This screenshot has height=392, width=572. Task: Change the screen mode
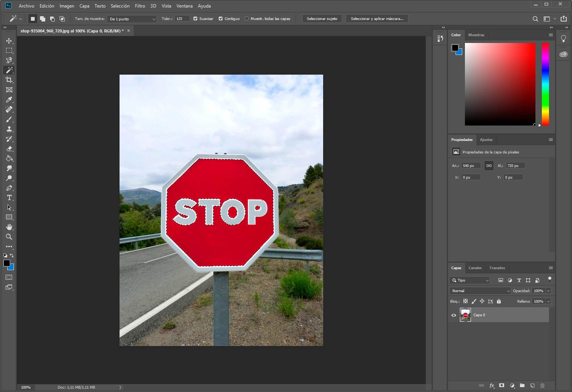pos(9,287)
